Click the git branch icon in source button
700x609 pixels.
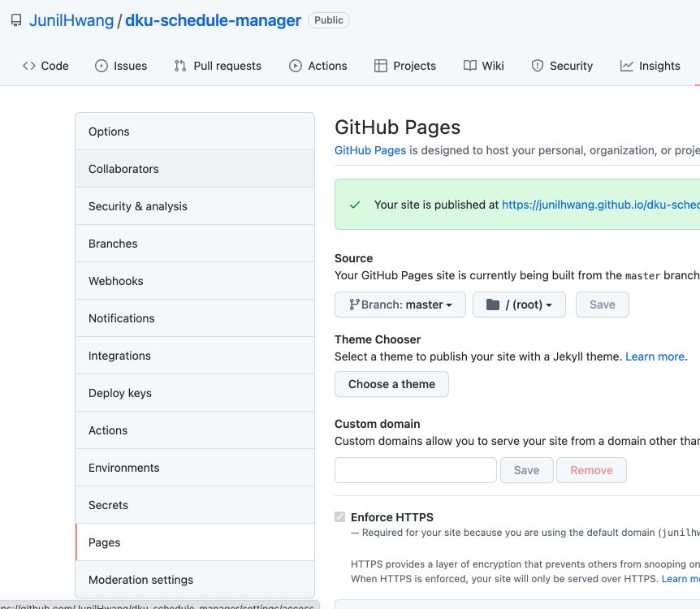coord(354,304)
